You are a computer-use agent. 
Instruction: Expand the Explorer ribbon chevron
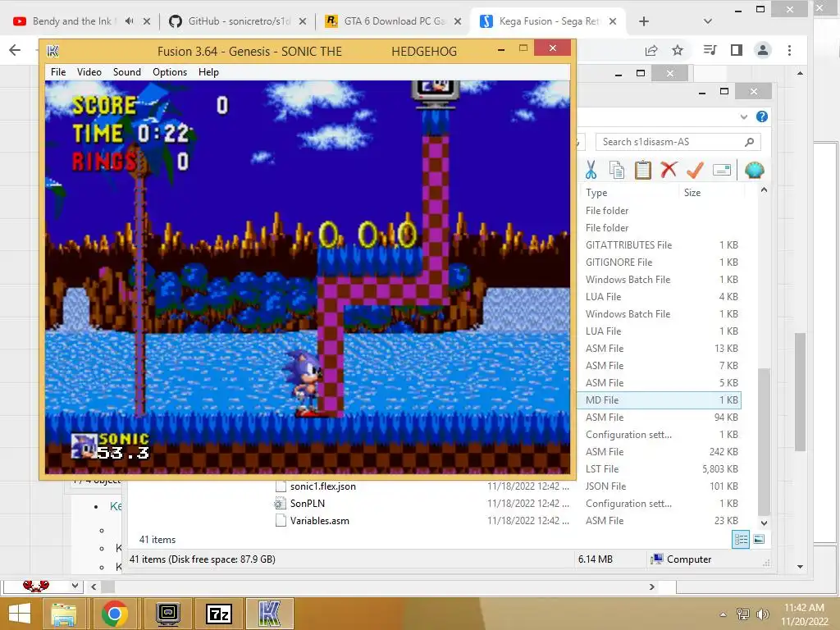(x=743, y=116)
